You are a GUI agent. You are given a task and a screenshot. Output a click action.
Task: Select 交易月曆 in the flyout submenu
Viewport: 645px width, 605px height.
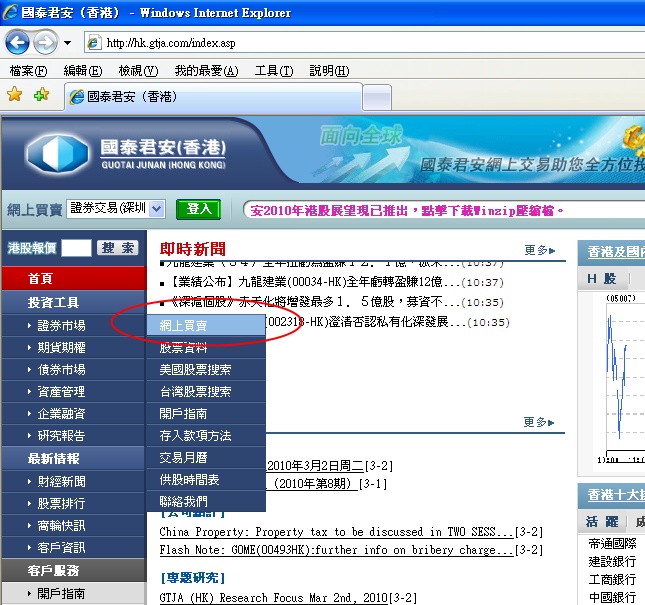pyautogui.click(x=206, y=457)
